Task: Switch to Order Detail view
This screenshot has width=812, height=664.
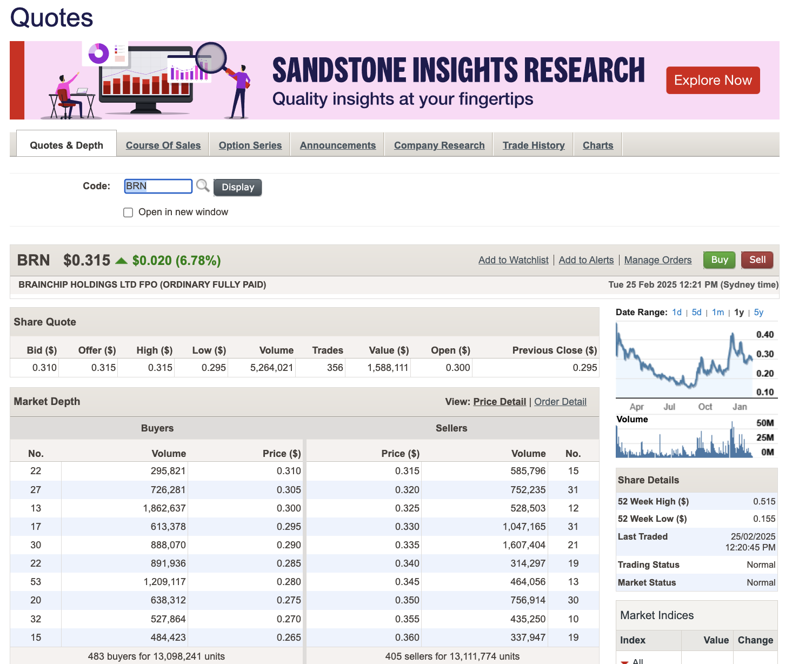Action: coord(560,402)
